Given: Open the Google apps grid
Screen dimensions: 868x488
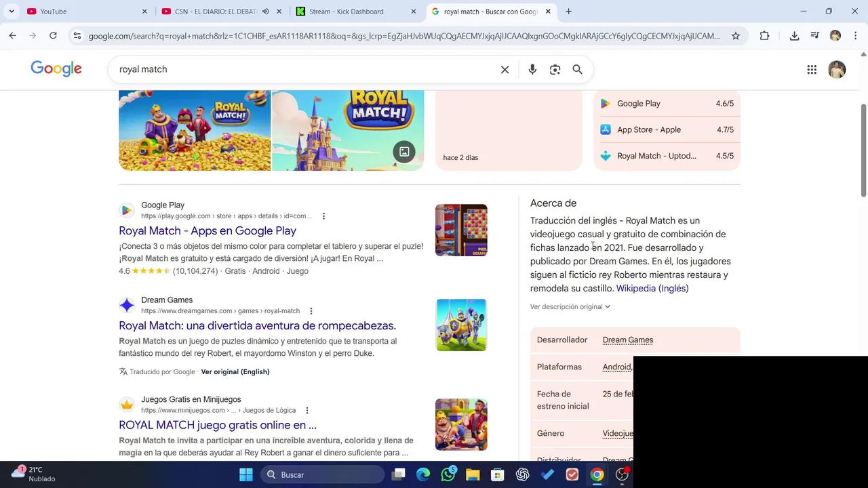Looking at the screenshot, I should (812, 69).
